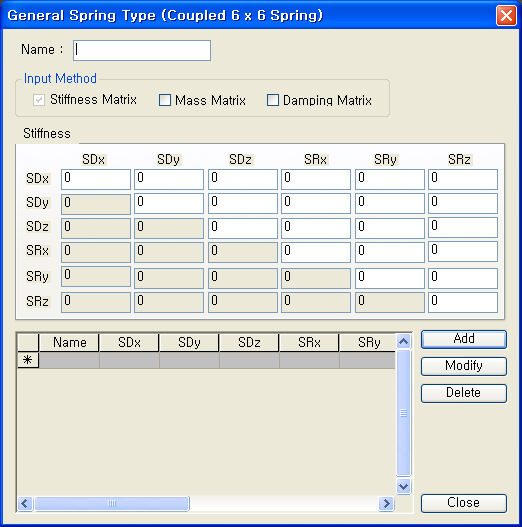Click the SDy row, SRz column stiffness field
This screenshot has width=522, height=527.
point(463,203)
